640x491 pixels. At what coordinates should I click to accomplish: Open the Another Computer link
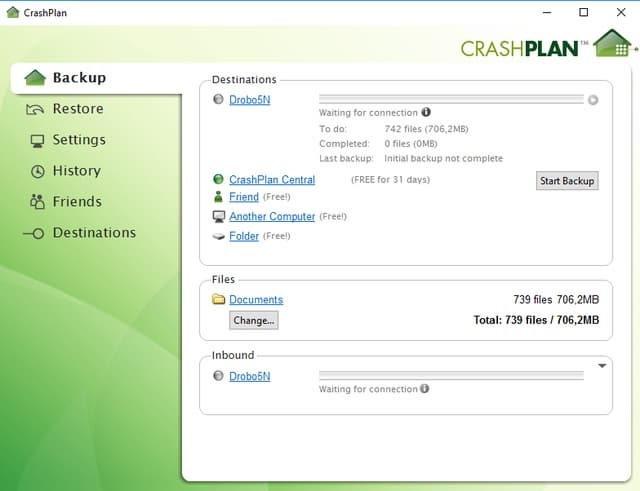click(272, 216)
